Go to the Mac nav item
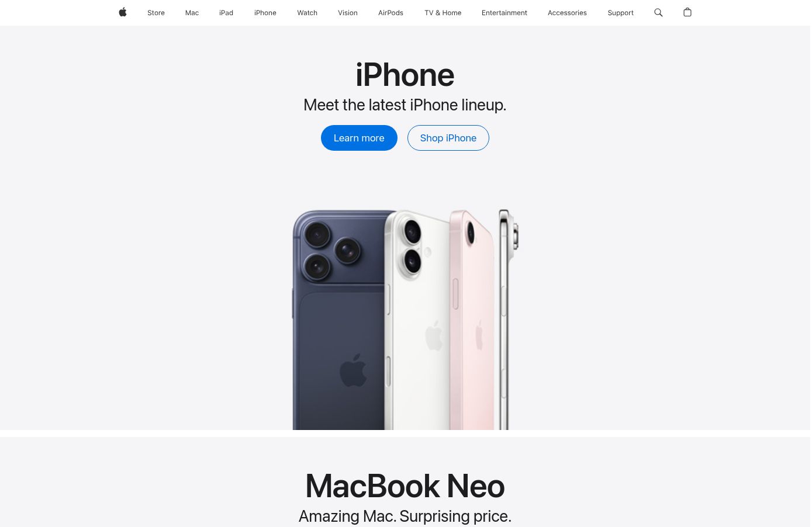 pos(192,13)
